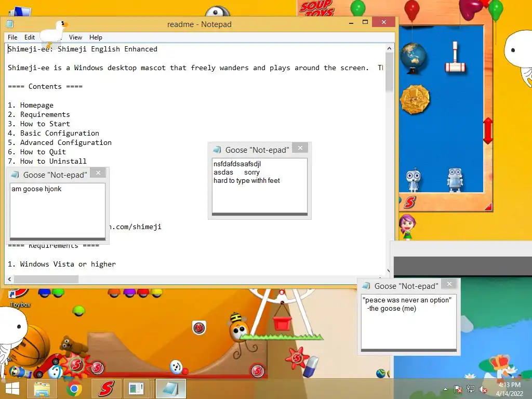Launch Google Chrome from the taskbar
532x399 pixels.
pyautogui.click(x=74, y=389)
